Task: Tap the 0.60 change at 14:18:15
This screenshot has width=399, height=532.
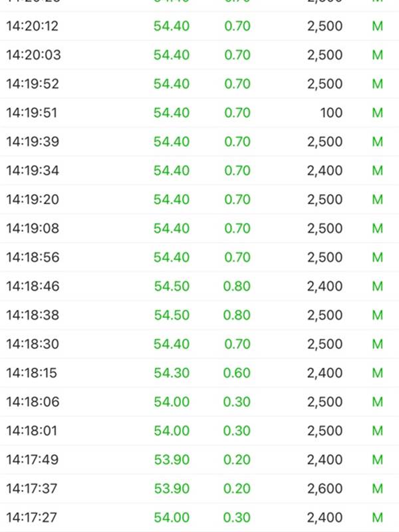Action: (237, 373)
